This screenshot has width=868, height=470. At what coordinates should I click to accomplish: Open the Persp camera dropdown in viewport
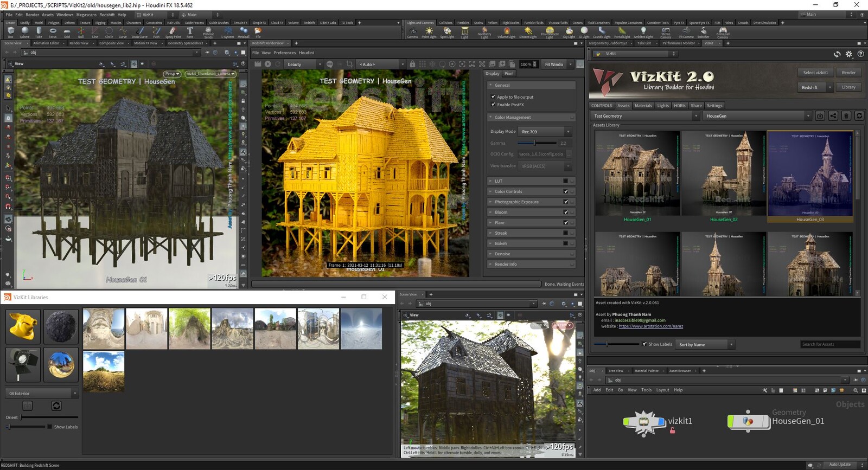coord(172,74)
